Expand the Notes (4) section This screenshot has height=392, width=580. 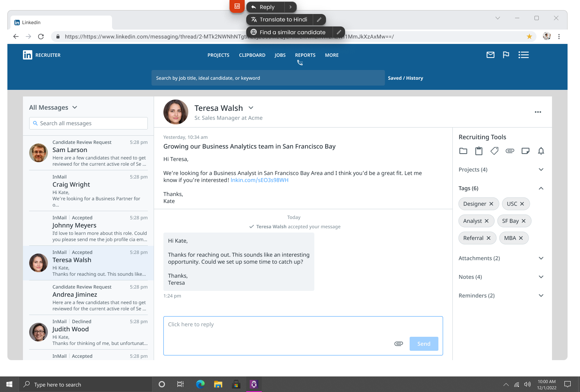(x=541, y=277)
